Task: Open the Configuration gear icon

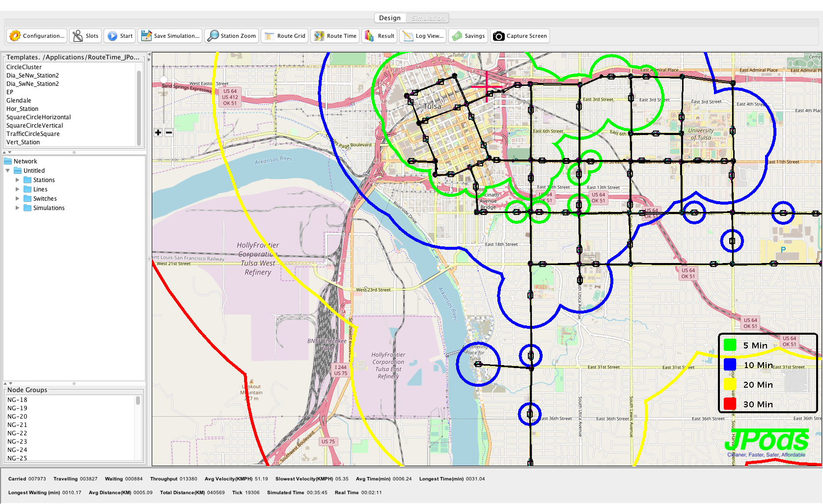Action: (x=15, y=36)
